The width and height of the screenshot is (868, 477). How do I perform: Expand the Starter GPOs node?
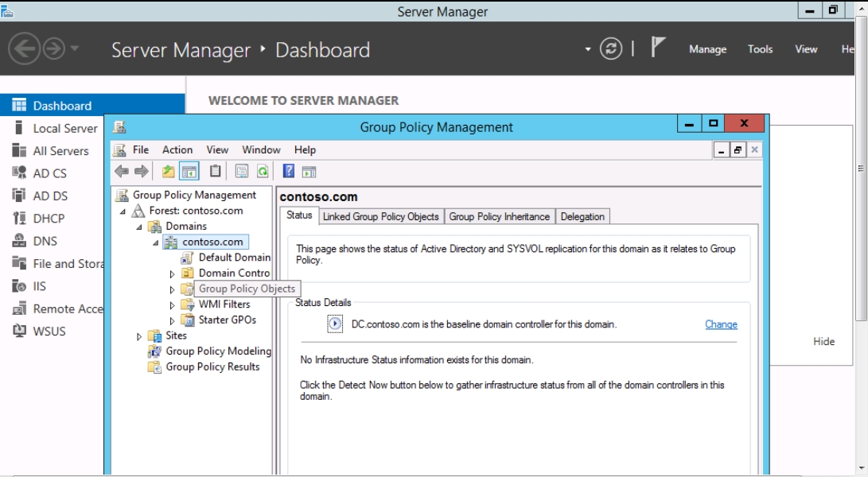point(172,320)
